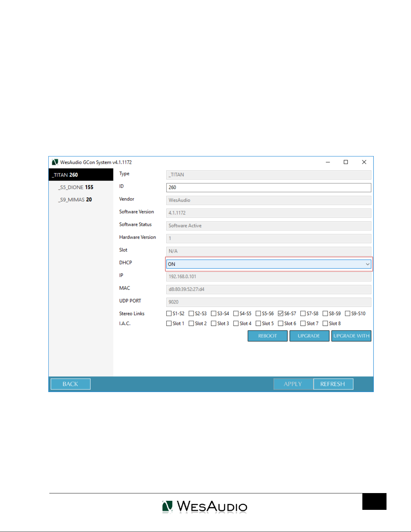Screen dimensions: 411x532
Task: Click the 'DHCP' label text
Action: coord(125,262)
